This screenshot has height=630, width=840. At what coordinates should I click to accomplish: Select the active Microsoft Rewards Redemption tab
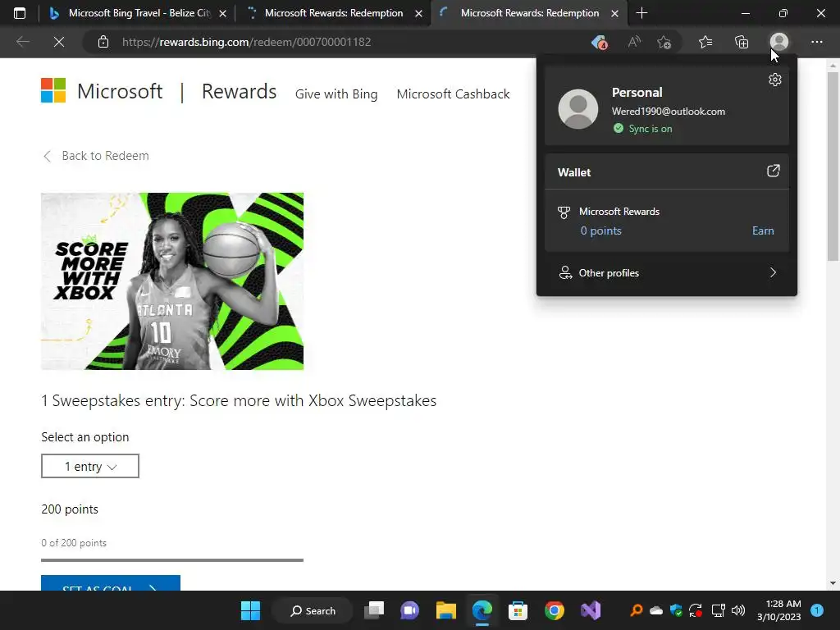pos(529,13)
